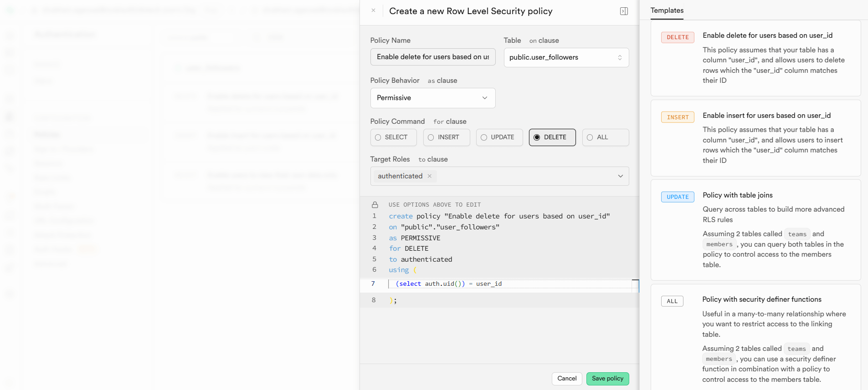Click 'USE OPTIONS ABOVE TO EDIT' text
This screenshot has width=868, height=390.
click(434, 205)
